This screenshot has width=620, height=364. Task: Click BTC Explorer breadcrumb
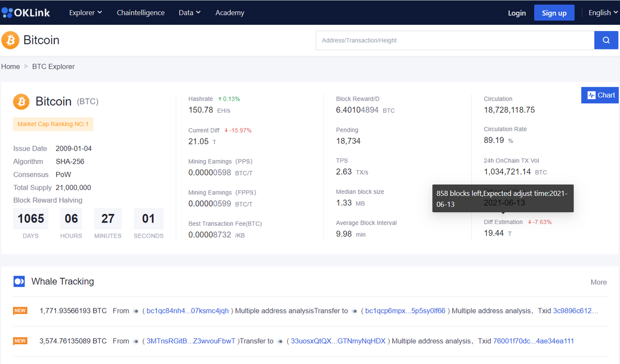point(53,67)
